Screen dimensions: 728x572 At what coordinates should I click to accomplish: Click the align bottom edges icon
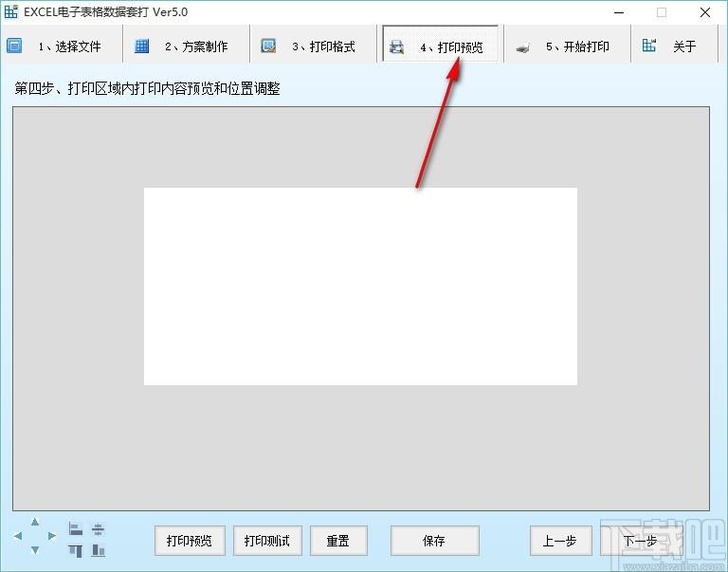(98, 550)
